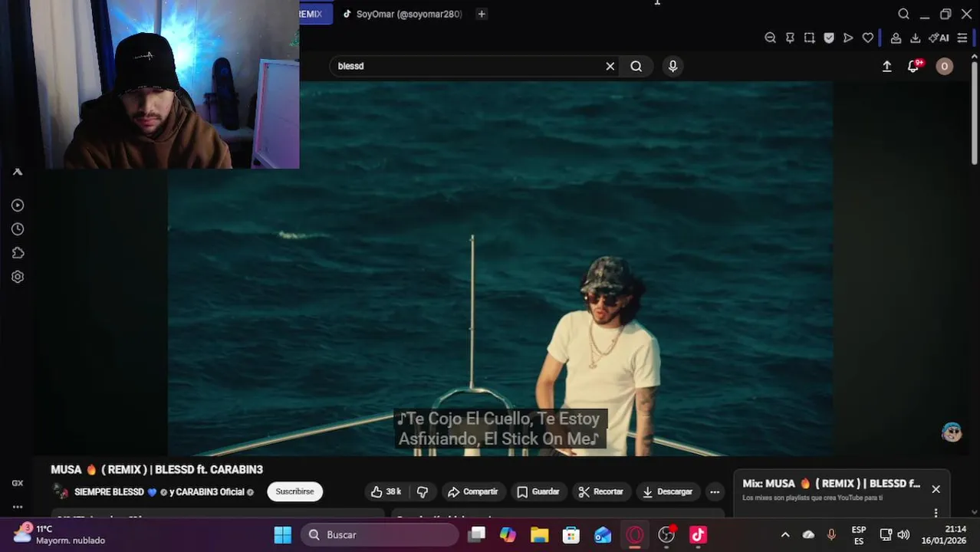Search tabs with top magnifier icon
The width and height of the screenshot is (980, 552).
(x=904, y=14)
